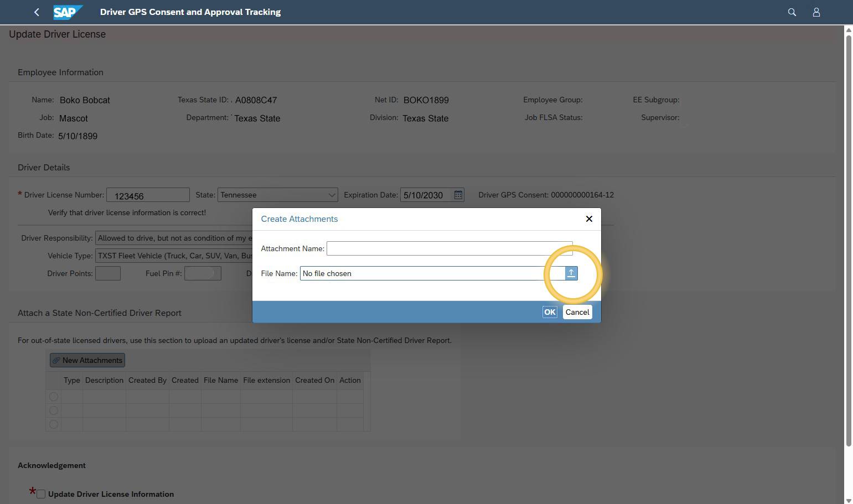Click inside the Attachment Name field
This screenshot has height=504, width=853.
[x=449, y=248]
